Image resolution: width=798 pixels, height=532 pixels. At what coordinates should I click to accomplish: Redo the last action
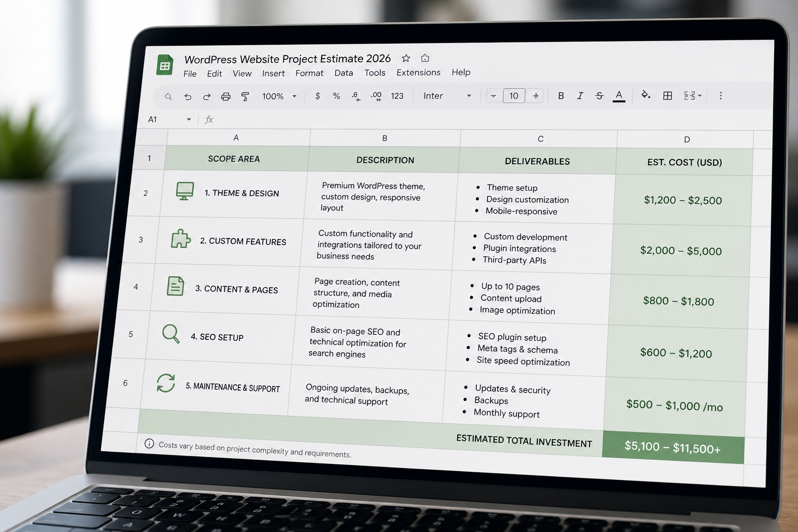(206, 97)
